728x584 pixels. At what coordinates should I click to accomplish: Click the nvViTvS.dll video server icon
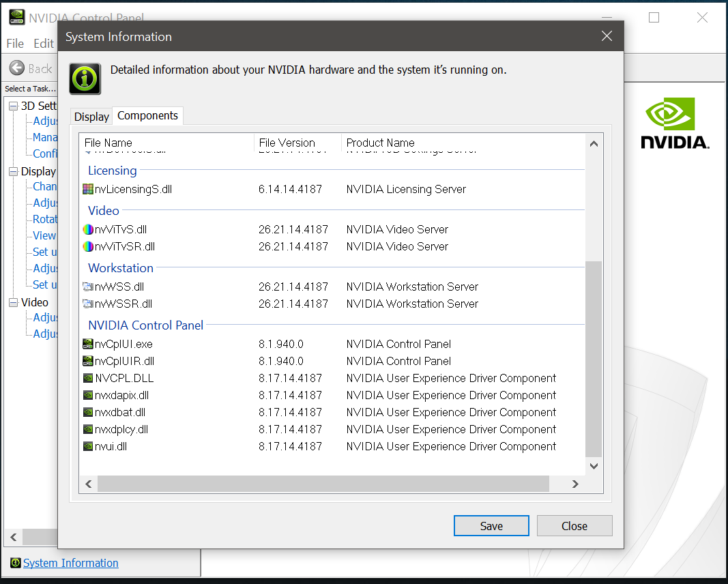tap(88, 229)
